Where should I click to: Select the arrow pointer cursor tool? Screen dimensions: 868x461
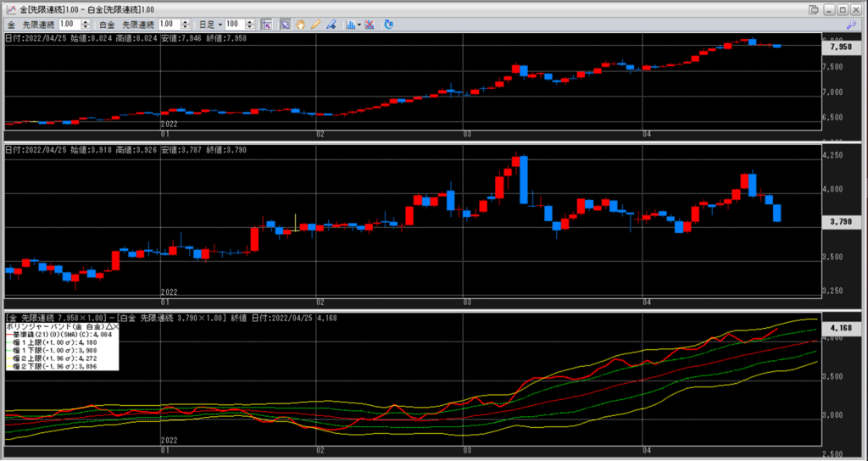pos(286,25)
